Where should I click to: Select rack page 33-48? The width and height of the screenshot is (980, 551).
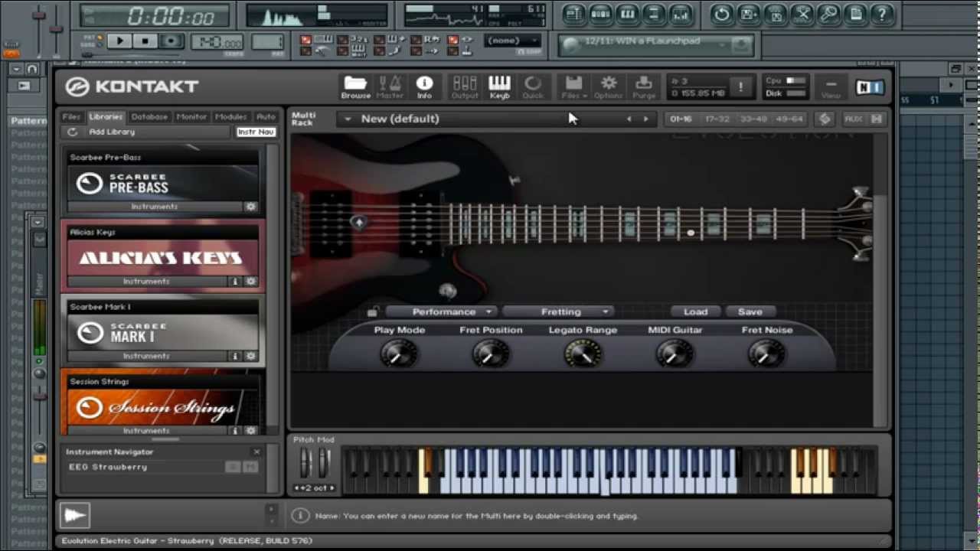[753, 119]
